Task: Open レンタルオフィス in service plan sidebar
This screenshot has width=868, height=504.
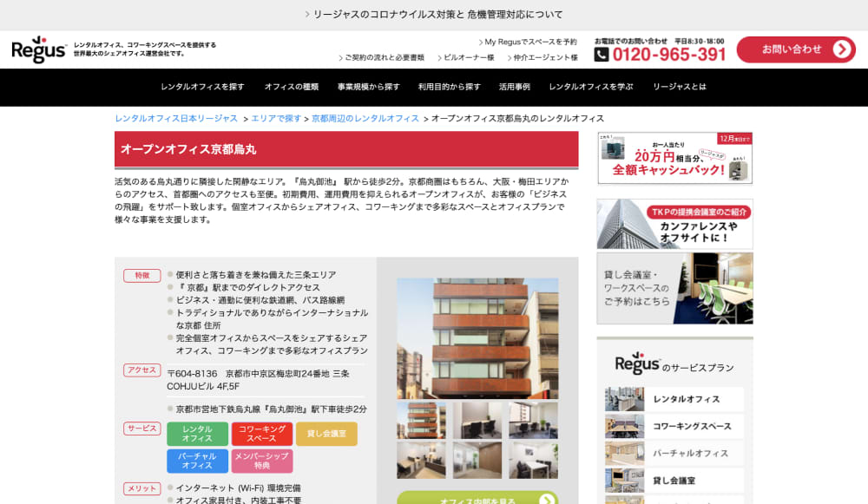Action: coord(674,399)
